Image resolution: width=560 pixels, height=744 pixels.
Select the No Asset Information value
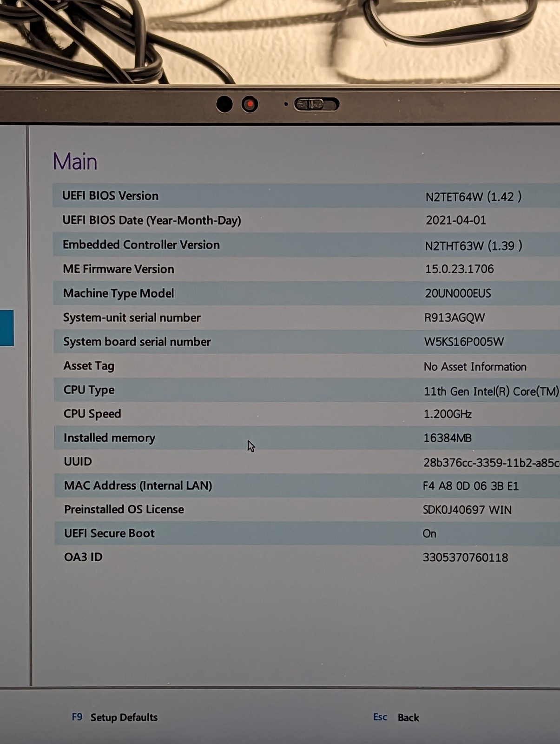click(475, 367)
